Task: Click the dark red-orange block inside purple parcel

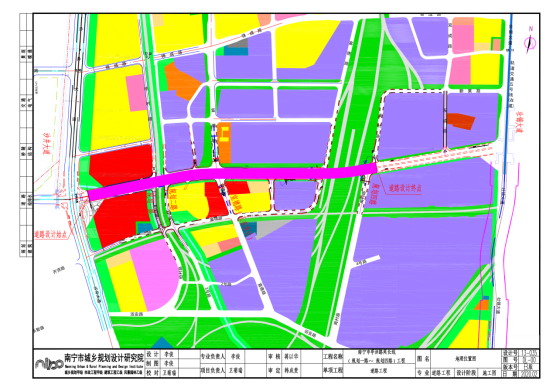Action: 461,121
